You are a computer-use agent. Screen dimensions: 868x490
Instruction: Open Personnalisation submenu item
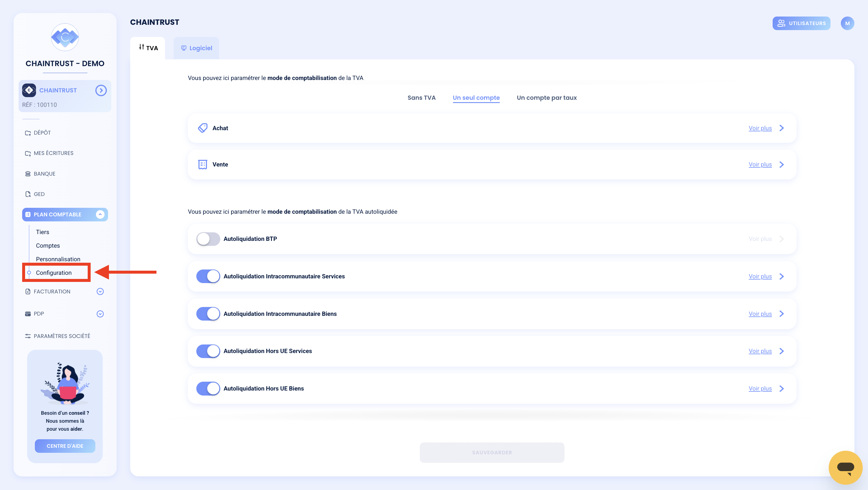(x=58, y=259)
